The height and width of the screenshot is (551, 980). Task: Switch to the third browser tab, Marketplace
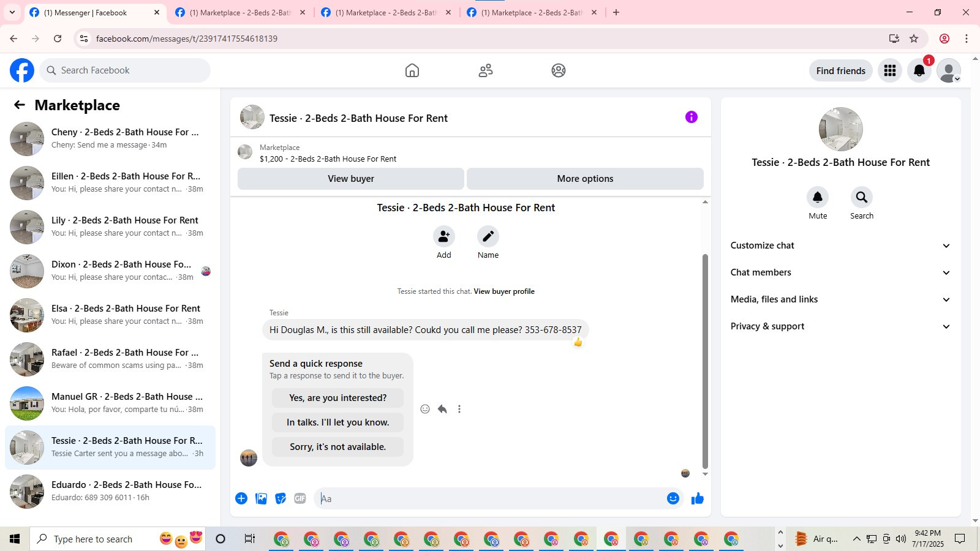point(386,12)
